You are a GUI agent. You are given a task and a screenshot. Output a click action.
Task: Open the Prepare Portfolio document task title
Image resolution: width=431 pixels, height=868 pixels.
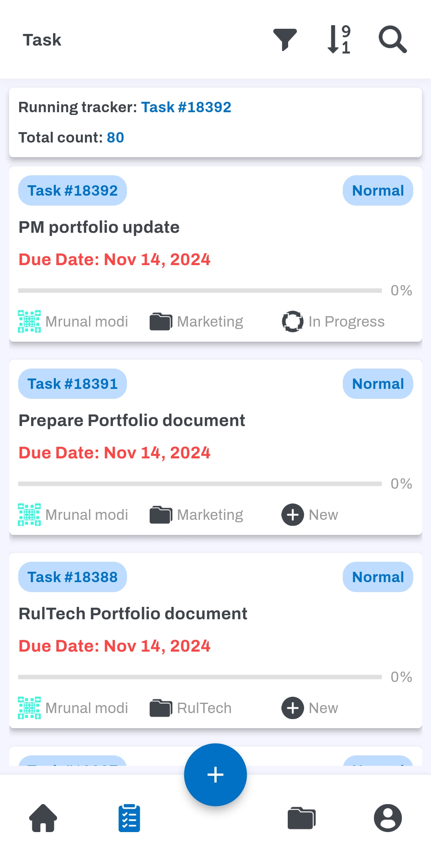tap(132, 420)
